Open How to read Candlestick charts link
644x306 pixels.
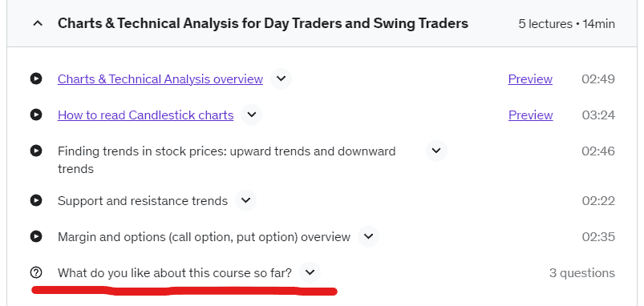(145, 115)
